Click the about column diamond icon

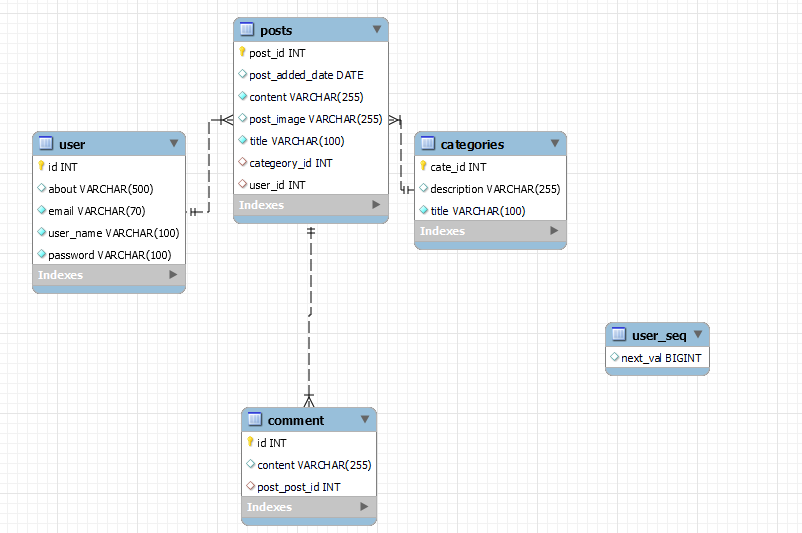(x=41, y=188)
